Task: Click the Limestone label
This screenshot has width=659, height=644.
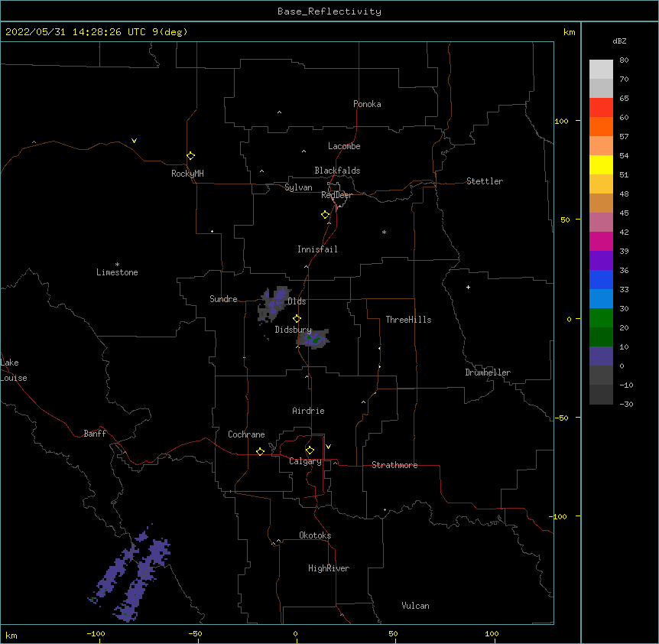Action: pos(117,272)
